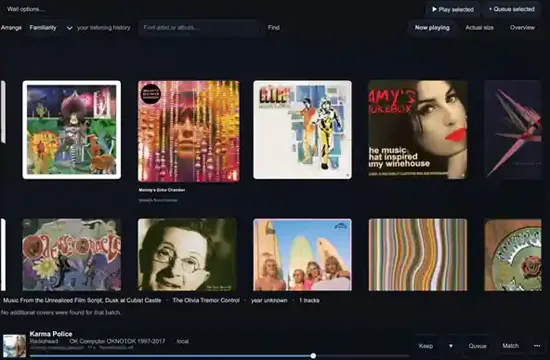Click Karma Police track title
This screenshot has height=360, width=550.
click(x=51, y=334)
